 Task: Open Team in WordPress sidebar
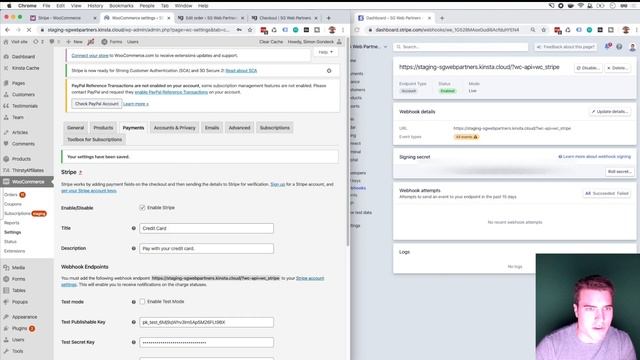tap(18, 117)
